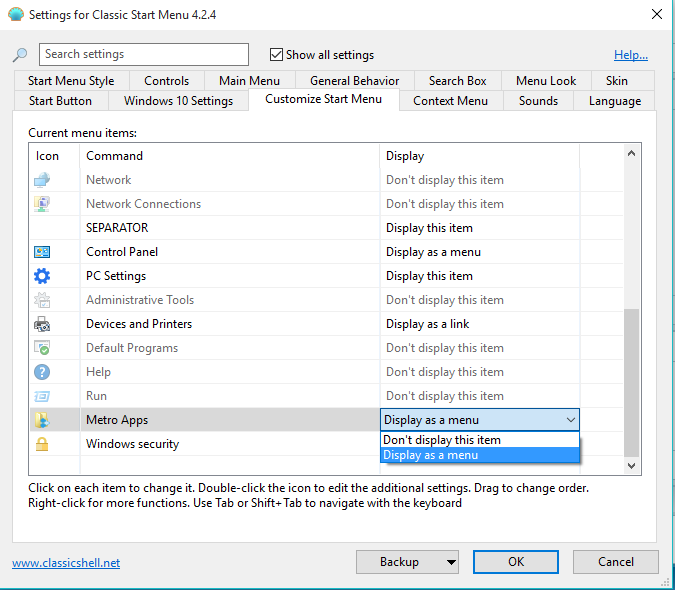Image resolution: width=675 pixels, height=590 pixels.
Task: Select the Network Connections command text
Action: click(143, 204)
